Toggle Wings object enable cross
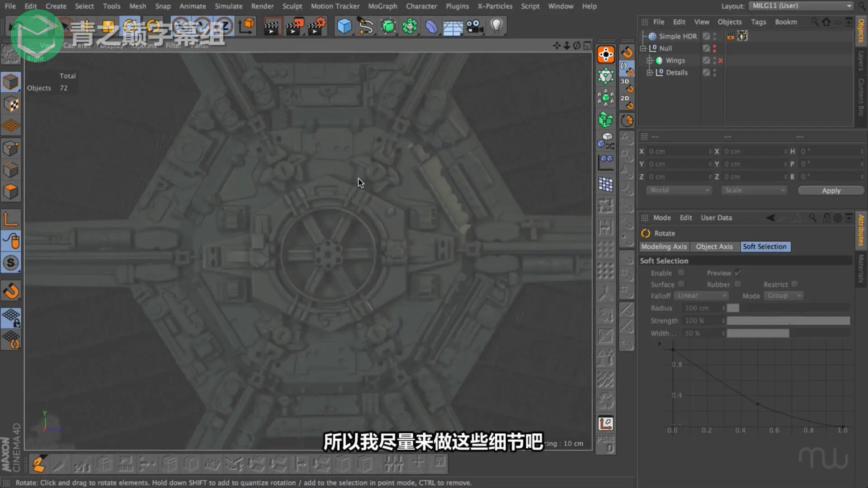 (x=721, y=61)
